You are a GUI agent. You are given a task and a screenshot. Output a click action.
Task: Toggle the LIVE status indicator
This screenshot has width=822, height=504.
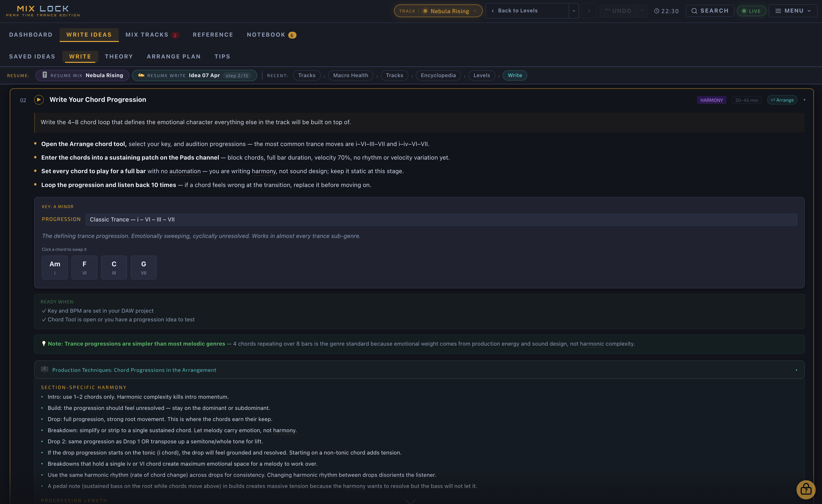[x=751, y=11]
